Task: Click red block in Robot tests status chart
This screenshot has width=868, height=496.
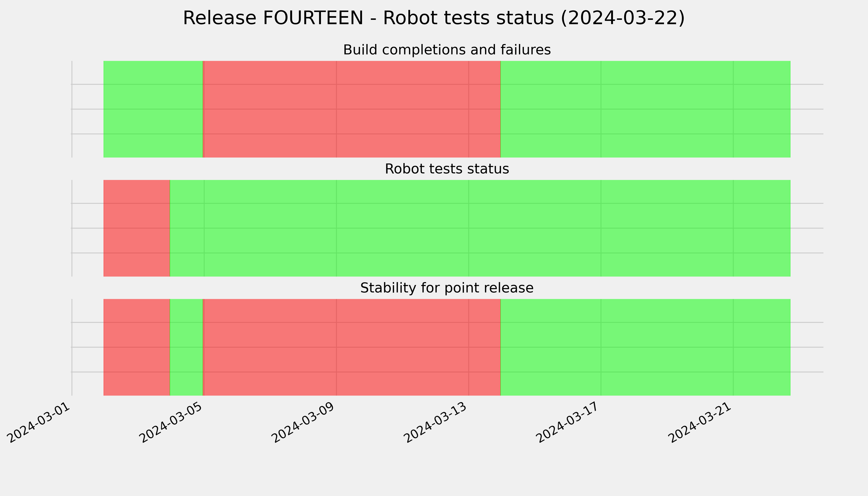Action: [x=137, y=228]
